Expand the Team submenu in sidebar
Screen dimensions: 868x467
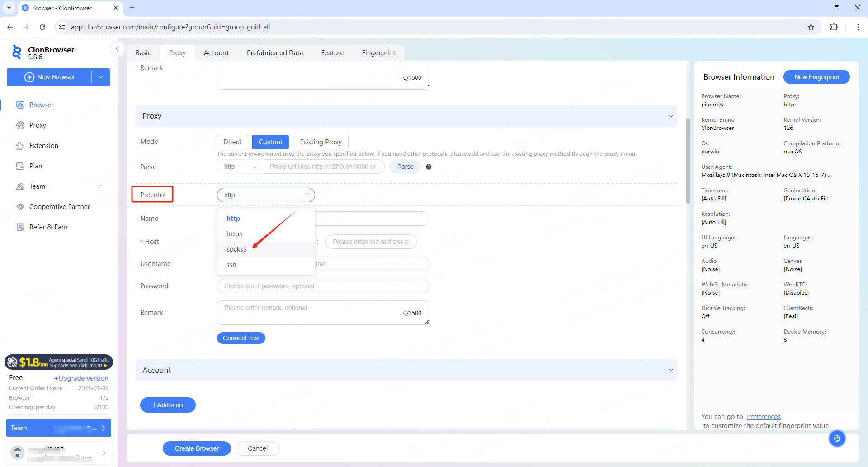click(99, 186)
